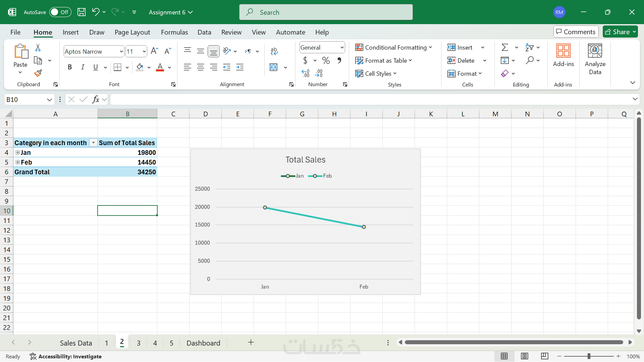Click the Wrap Text icon
Viewport: 644px width, 362px height.
point(274,51)
